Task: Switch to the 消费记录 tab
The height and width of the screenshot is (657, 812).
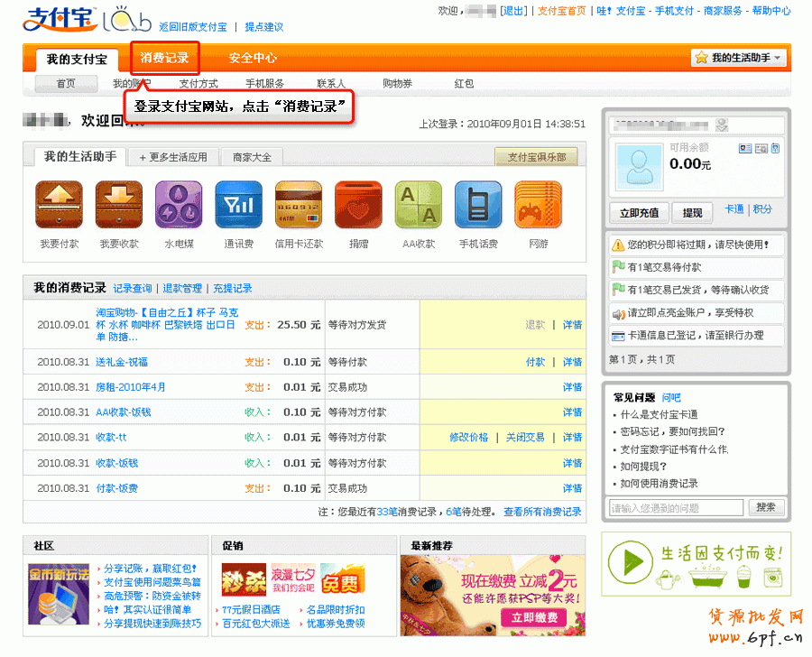Action: point(164,58)
